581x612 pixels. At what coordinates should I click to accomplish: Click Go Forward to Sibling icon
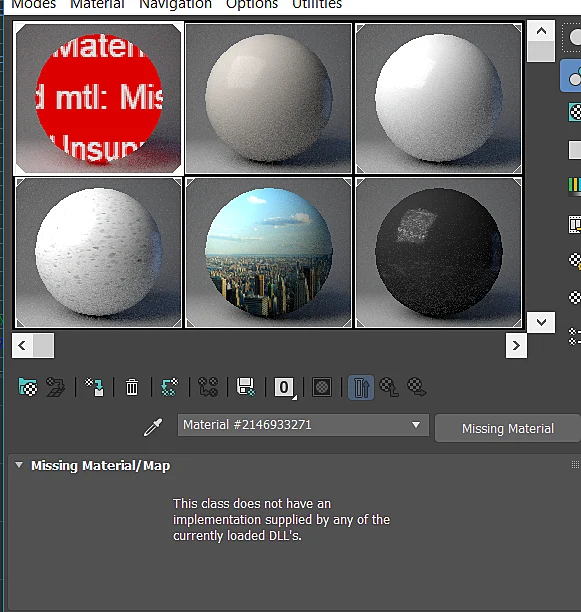[x=417, y=387]
